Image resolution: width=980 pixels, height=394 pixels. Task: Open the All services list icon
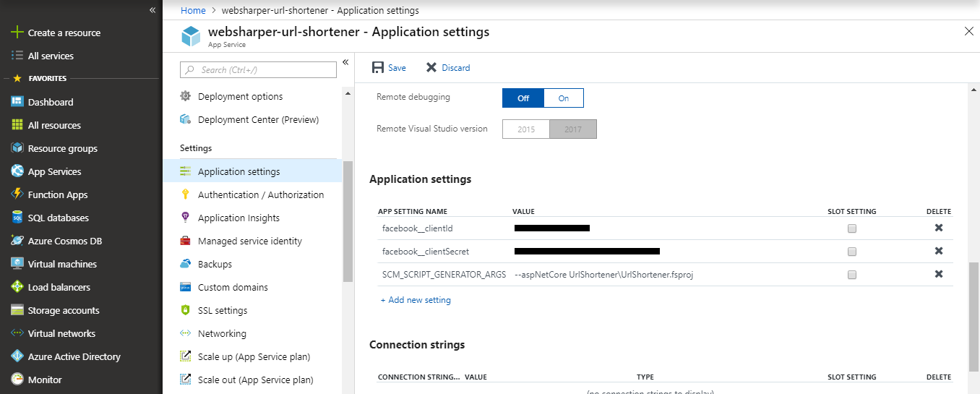[x=17, y=56]
